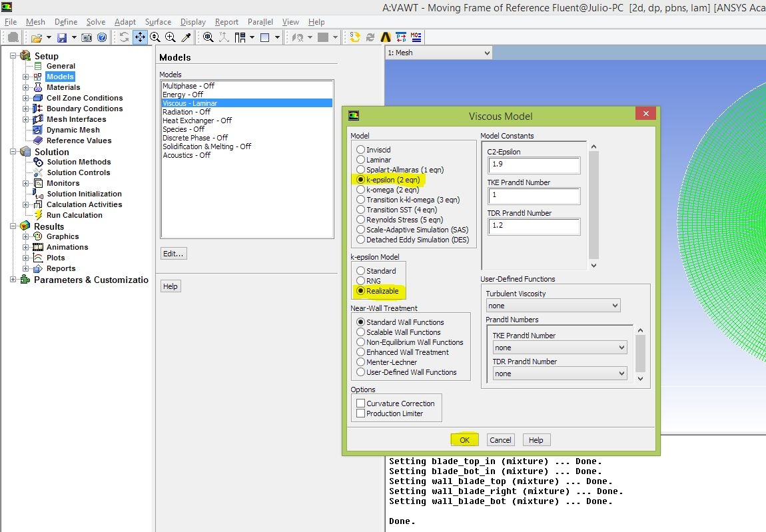Select the pan four-arrow toolbar tool
Viewport: 766px width, 532px height.
click(140, 37)
